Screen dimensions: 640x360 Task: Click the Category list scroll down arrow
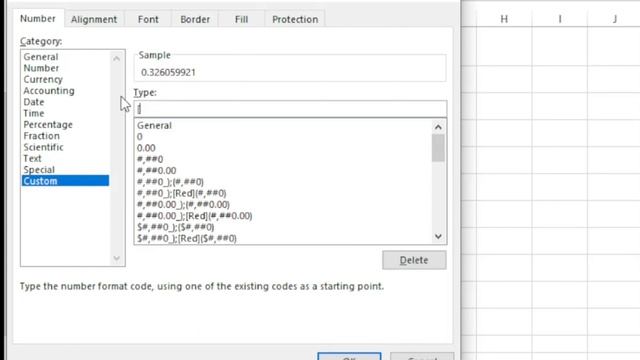coord(116,258)
